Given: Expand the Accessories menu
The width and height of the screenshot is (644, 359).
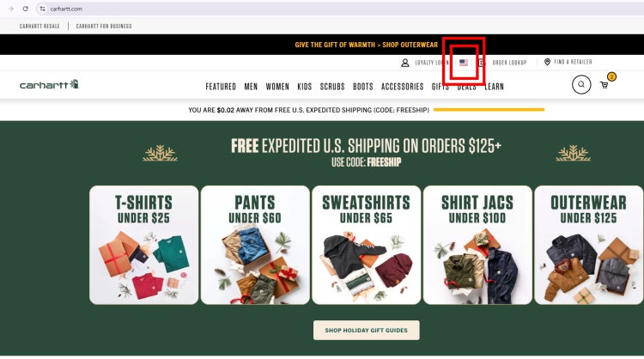Looking at the screenshot, I should tap(402, 87).
